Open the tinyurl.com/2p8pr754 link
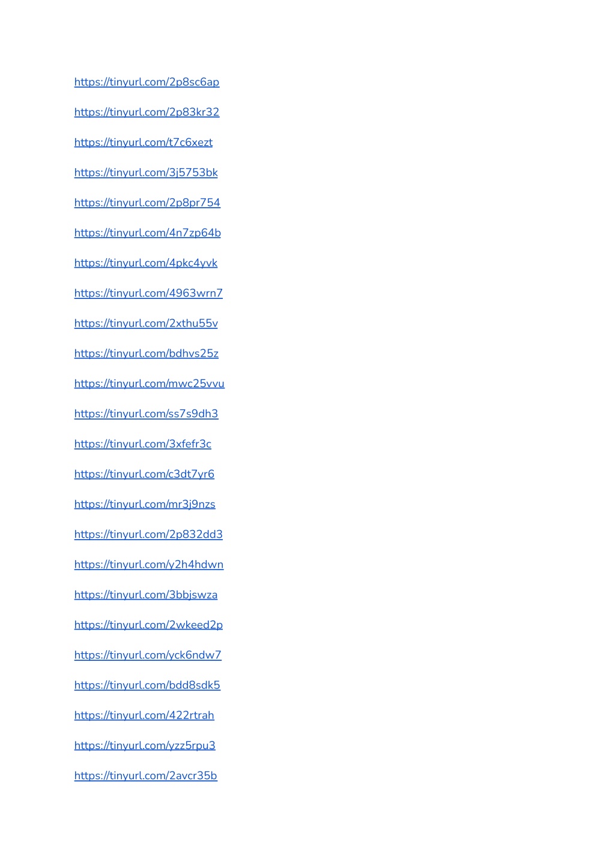Screen dimensions: 615x868 147,203
